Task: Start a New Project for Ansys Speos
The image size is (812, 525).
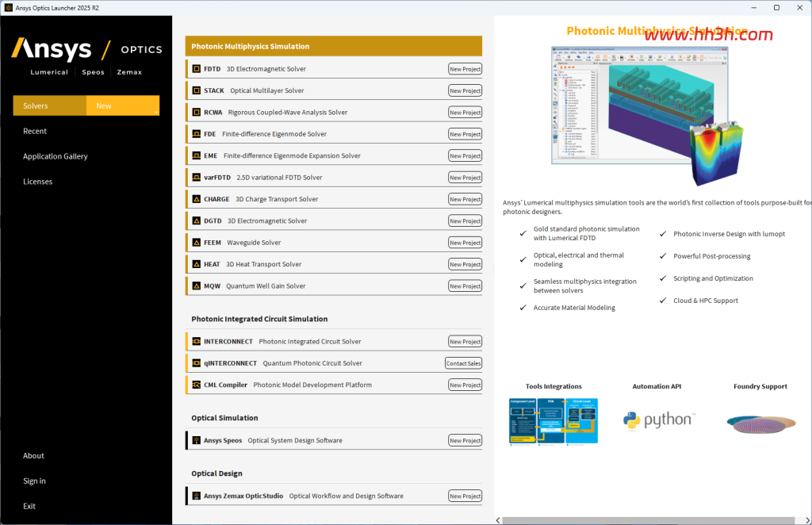Action: pos(465,441)
